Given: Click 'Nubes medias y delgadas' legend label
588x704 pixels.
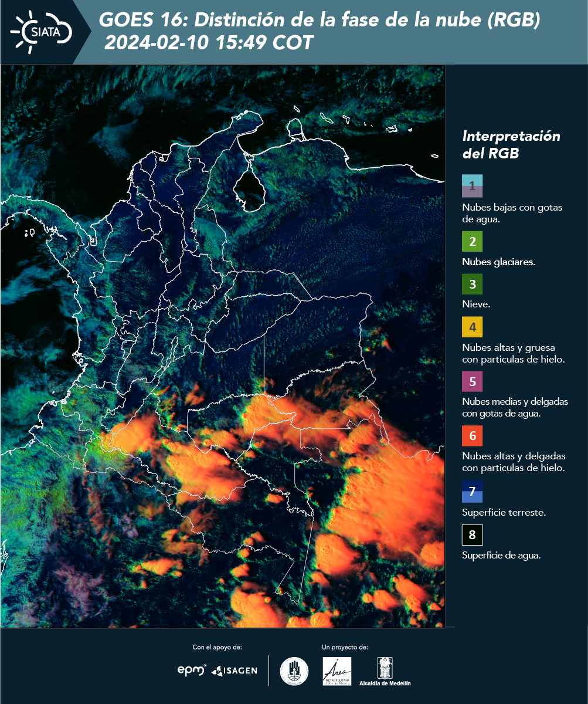Looking at the screenshot, I should click(515, 407).
